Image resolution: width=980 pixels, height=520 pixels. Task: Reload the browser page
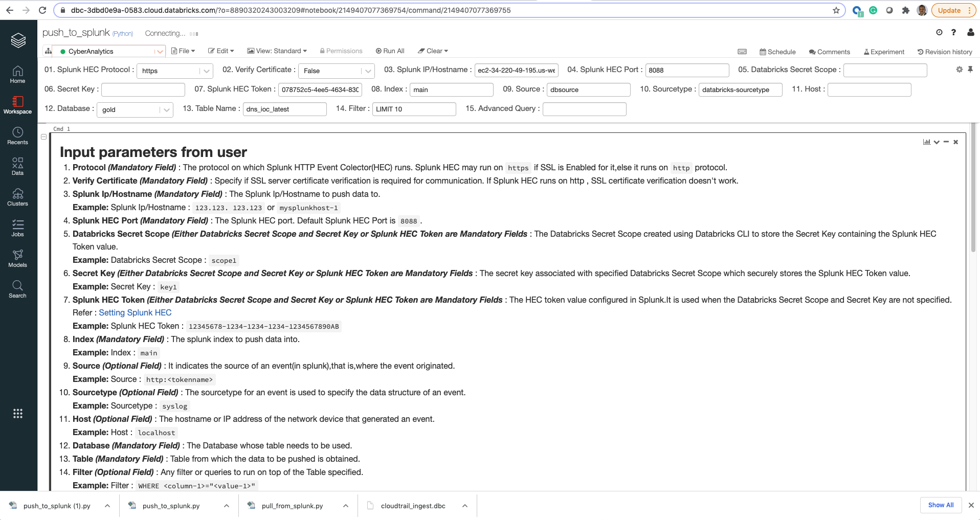(42, 10)
